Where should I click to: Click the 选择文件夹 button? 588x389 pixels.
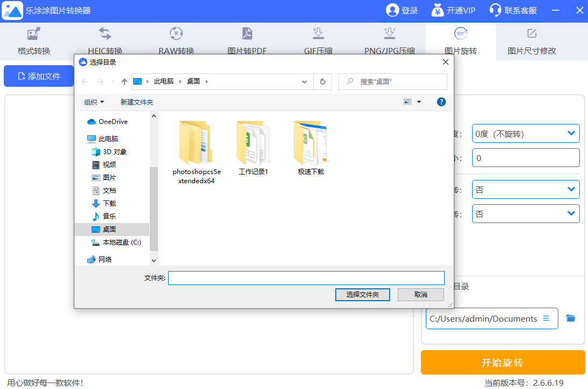point(362,295)
